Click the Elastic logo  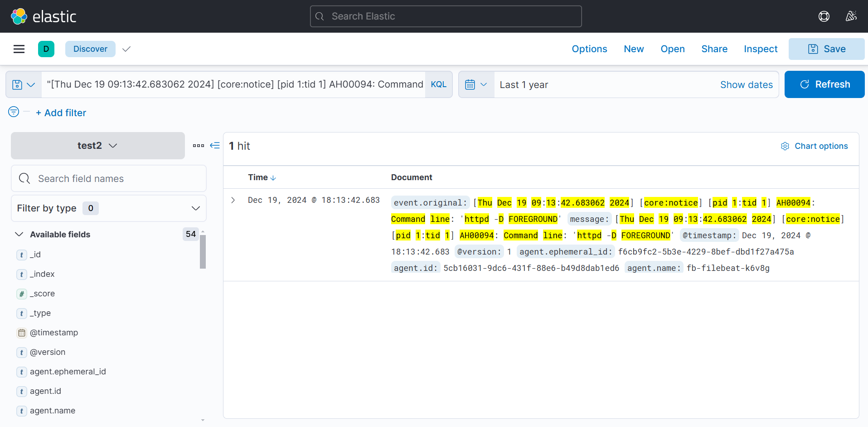point(44,16)
